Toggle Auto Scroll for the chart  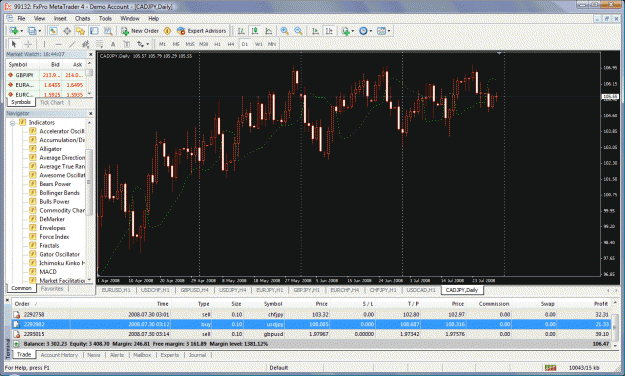pyautogui.click(x=315, y=31)
